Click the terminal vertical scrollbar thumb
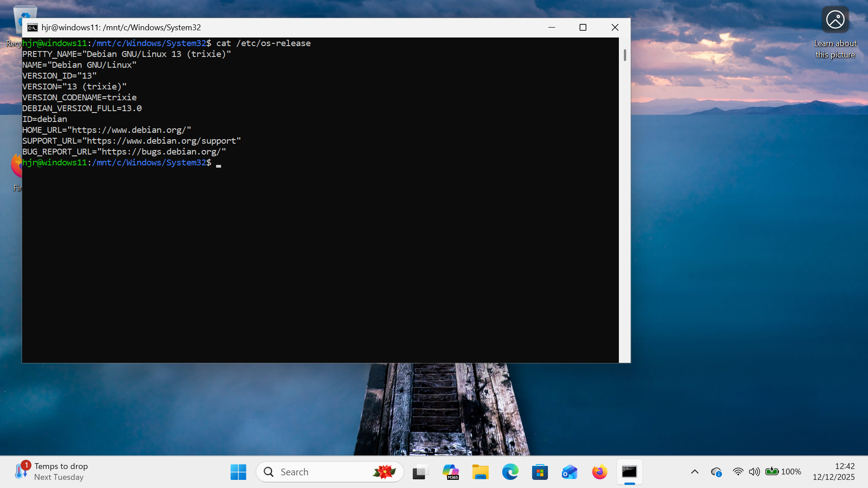Viewport: 868px width, 488px height. tap(625, 55)
